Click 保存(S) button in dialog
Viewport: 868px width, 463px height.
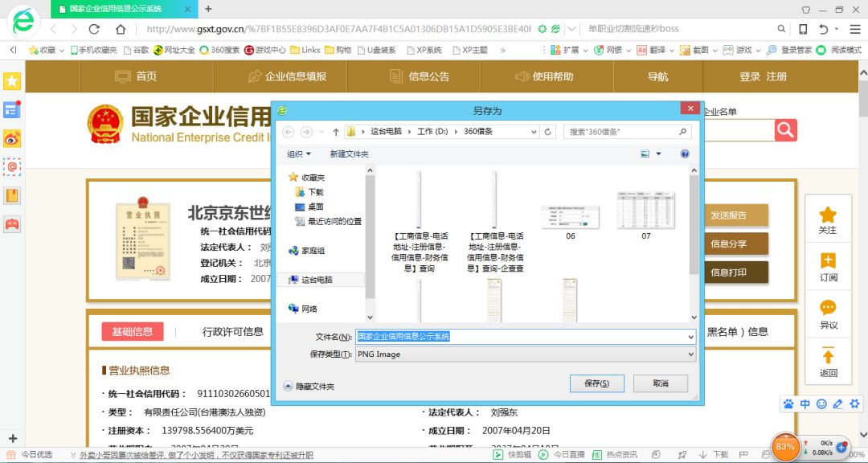pyautogui.click(x=596, y=383)
